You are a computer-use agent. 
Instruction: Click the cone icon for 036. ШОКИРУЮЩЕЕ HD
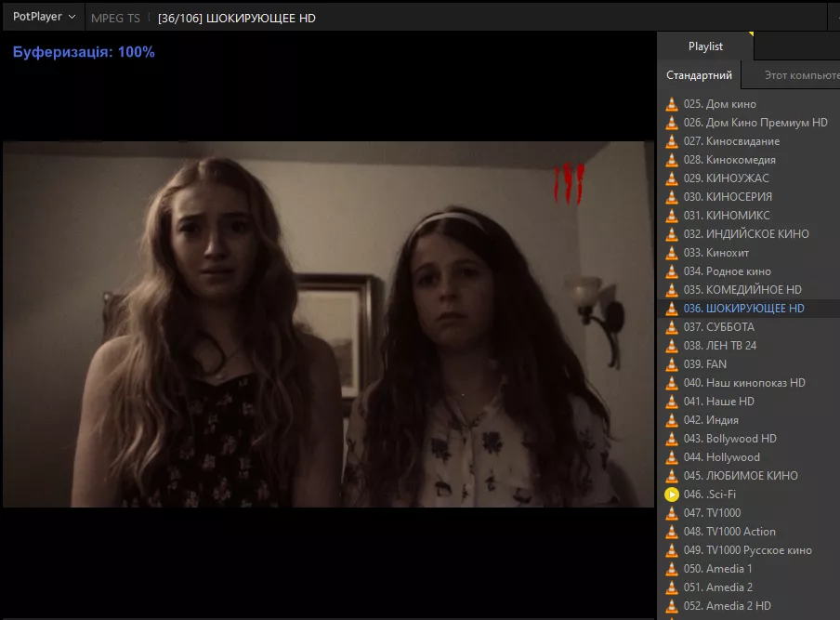(x=671, y=308)
